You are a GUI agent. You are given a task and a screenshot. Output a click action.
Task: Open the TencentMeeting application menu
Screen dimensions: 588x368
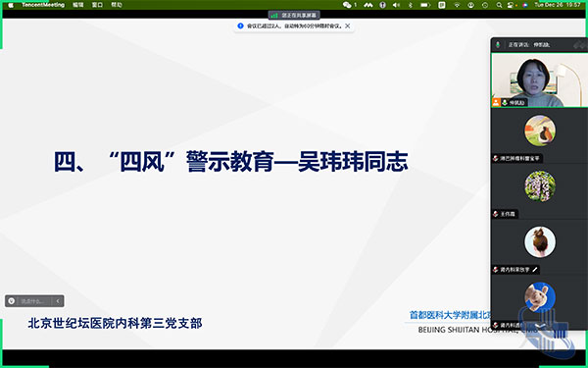click(43, 5)
